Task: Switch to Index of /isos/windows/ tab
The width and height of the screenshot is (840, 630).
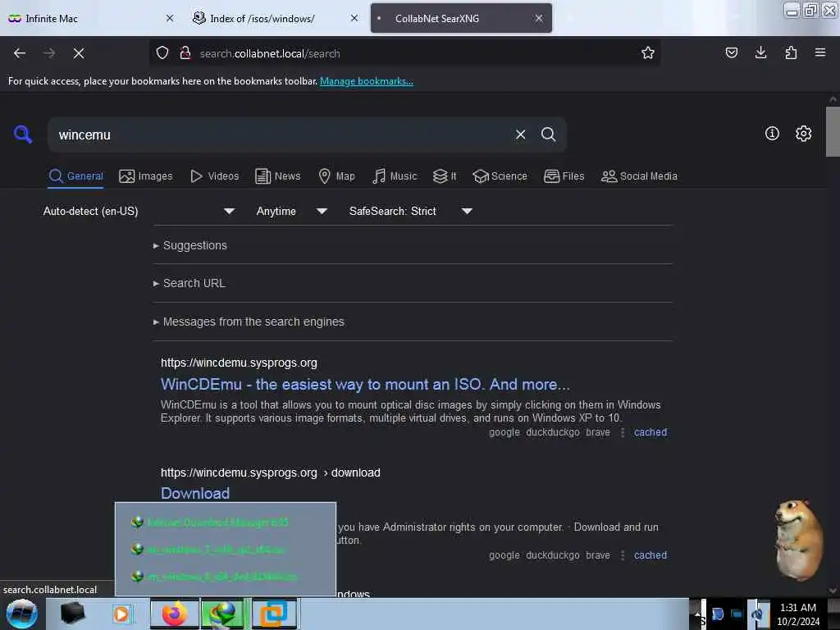Action: click(x=276, y=18)
